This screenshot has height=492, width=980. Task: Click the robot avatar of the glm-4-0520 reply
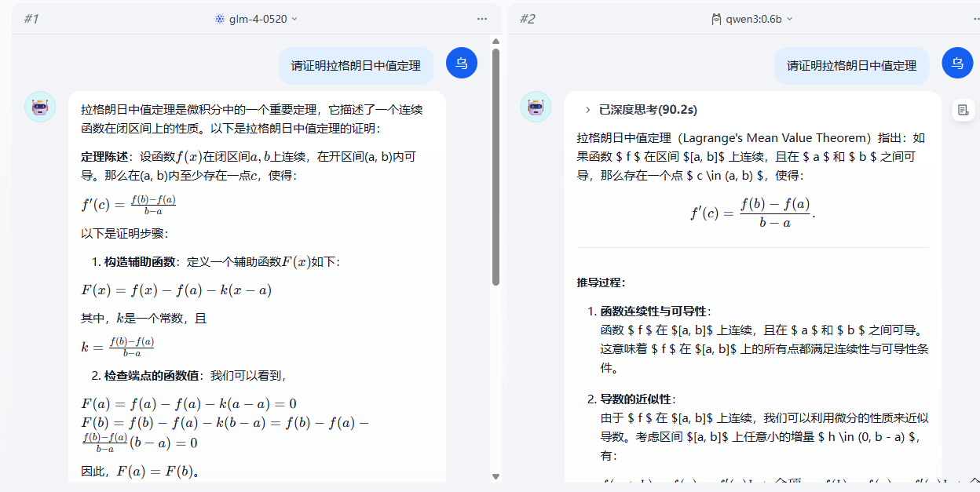pyautogui.click(x=40, y=107)
